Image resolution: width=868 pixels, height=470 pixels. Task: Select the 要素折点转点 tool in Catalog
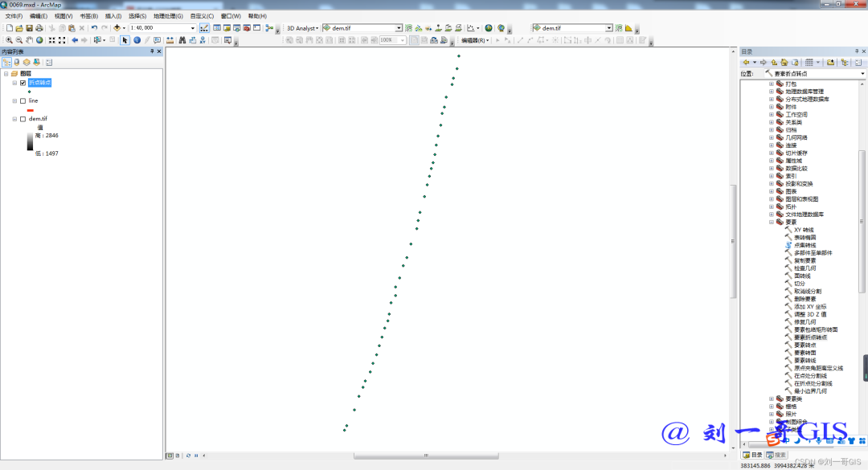pyautogui.click(x=810, y=337)
